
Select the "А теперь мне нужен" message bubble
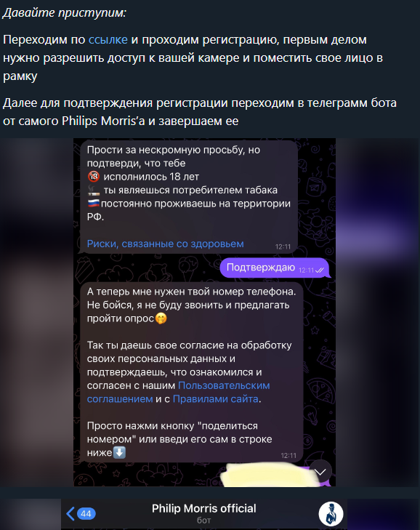tap(192, 372)
